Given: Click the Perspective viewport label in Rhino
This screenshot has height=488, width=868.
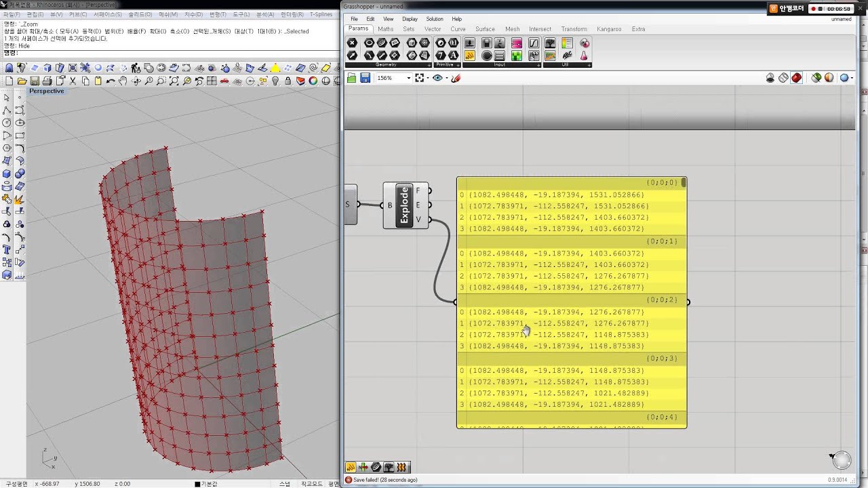Looking at the screenshot, I should click(x=46, y=91).
